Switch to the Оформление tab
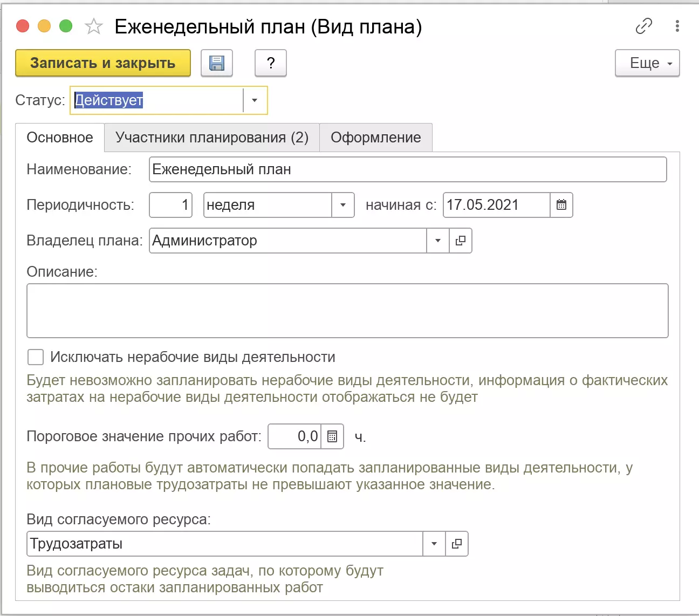The height and width of the screenshot is (616, 699). click(x=375, y=138)
